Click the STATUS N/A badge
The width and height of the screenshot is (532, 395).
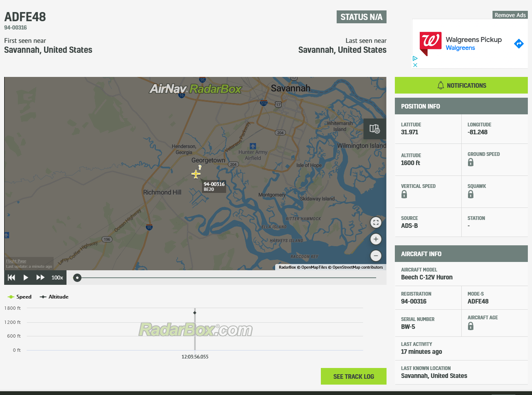coord(362,17)
